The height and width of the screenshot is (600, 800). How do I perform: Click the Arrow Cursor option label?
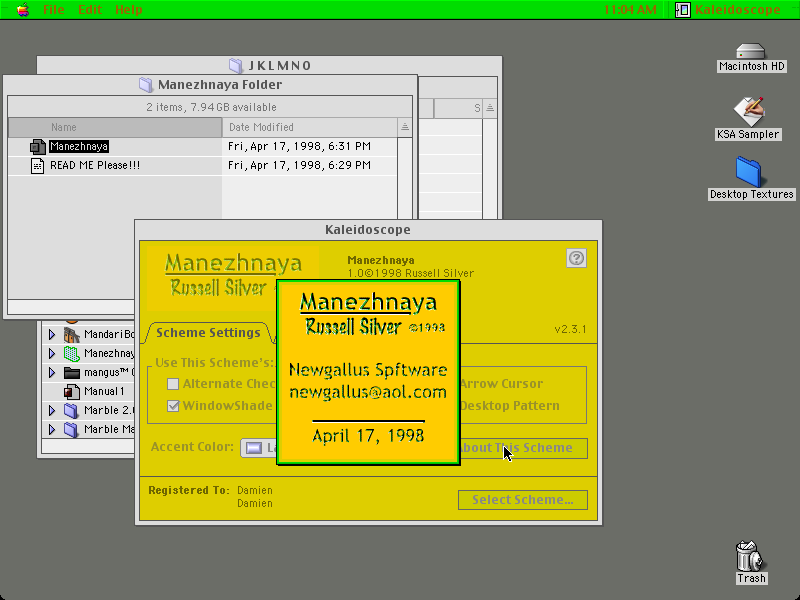[502, 384]
